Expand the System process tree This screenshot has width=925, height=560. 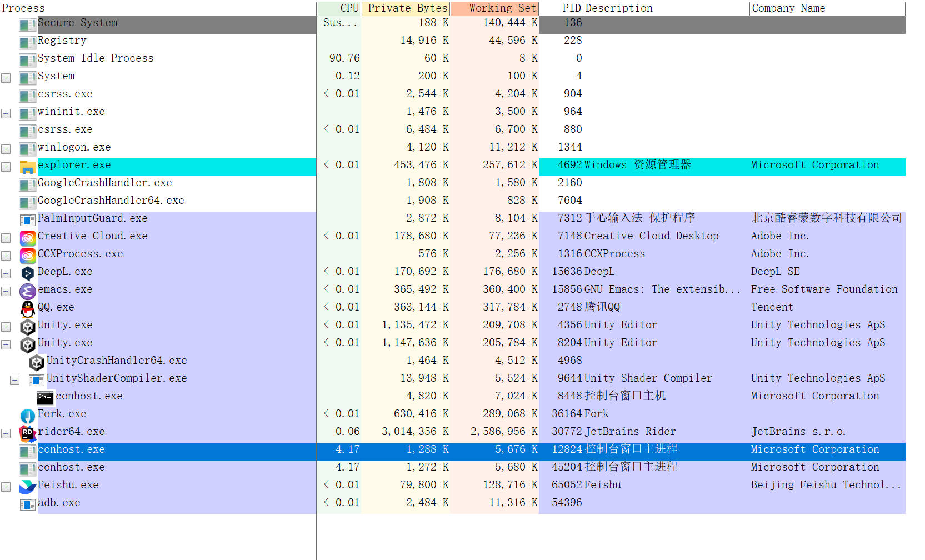(6, 78)
